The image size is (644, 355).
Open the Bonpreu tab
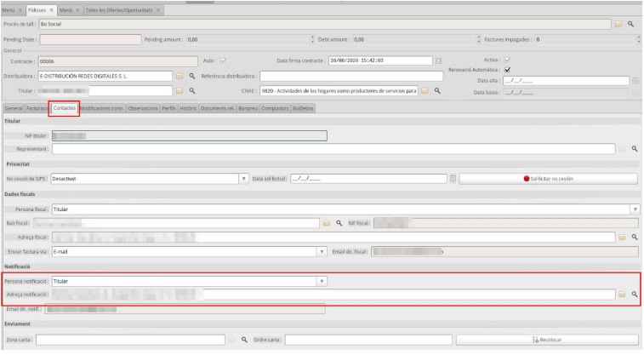click(248, 108)
